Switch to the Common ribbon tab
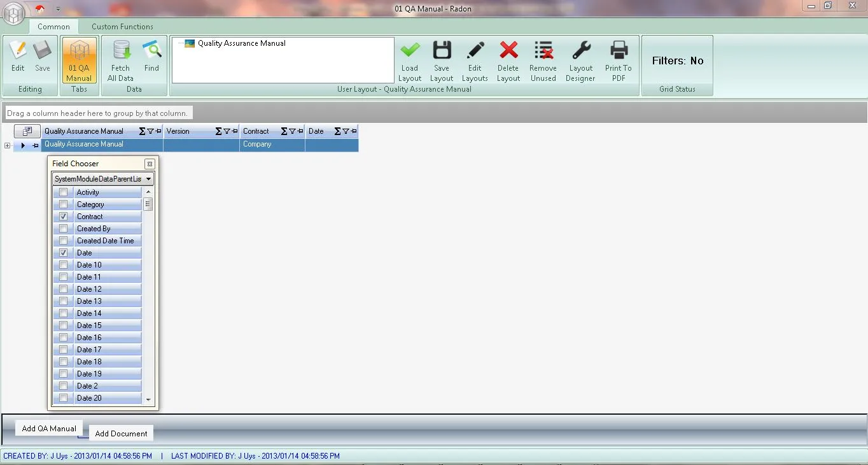Viewport: 868px width, 465px height. [53, 27]
